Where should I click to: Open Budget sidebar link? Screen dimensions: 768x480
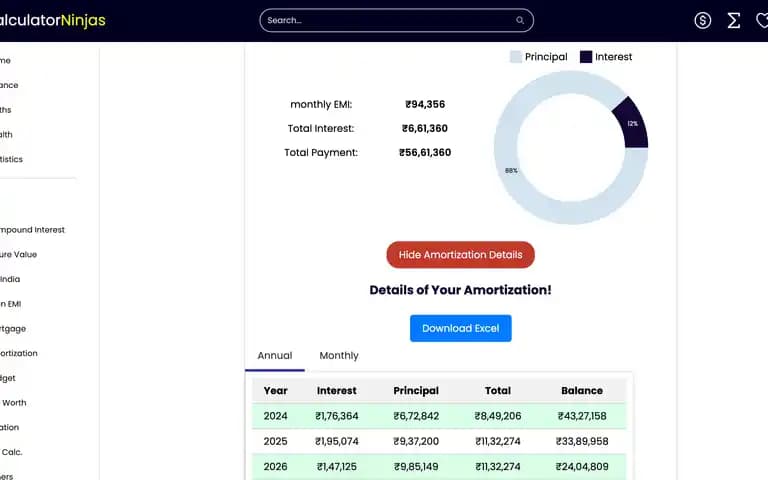[8, 378]
